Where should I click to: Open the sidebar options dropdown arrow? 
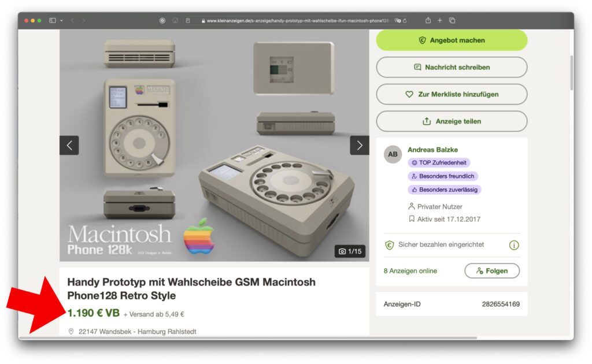[61, 20]
